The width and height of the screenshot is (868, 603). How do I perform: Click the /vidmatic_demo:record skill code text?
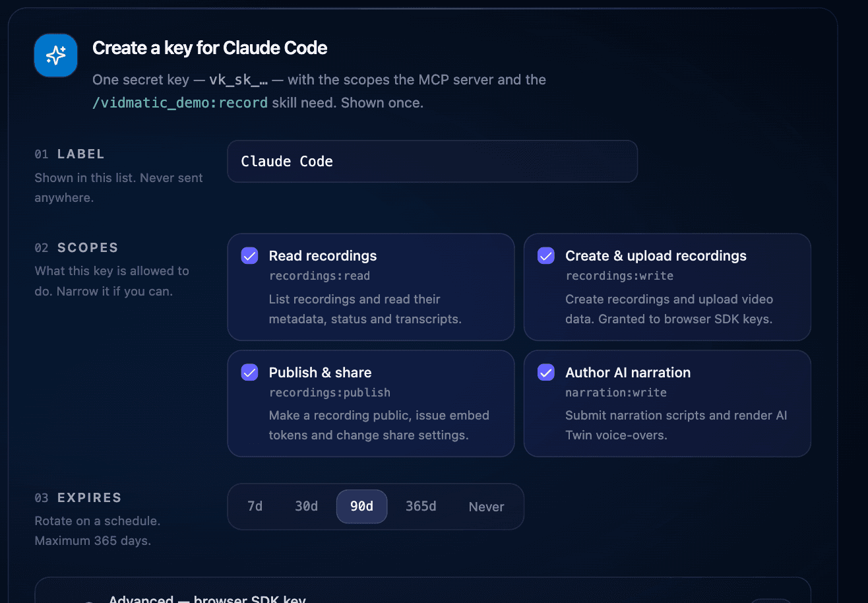point(180,103)
